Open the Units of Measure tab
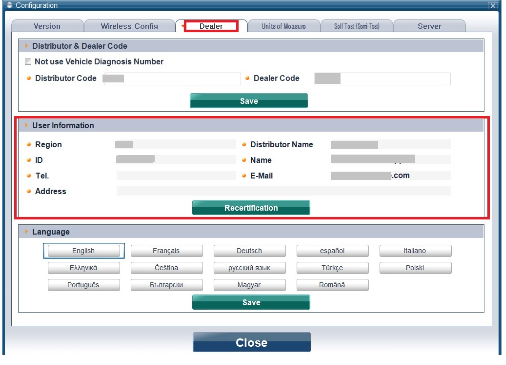The height and width of the screenshot is (365, 506). (283, 26)
